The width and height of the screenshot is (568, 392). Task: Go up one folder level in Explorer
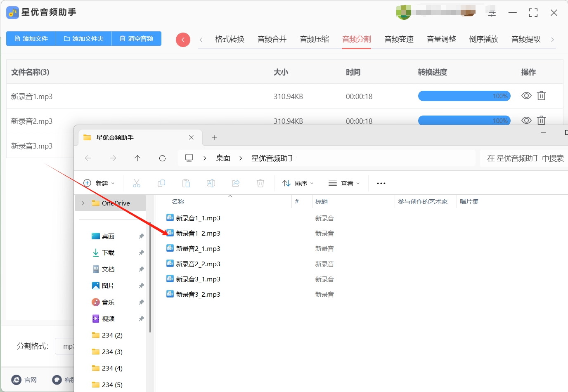pyautogui.click(x=137, y=158)
